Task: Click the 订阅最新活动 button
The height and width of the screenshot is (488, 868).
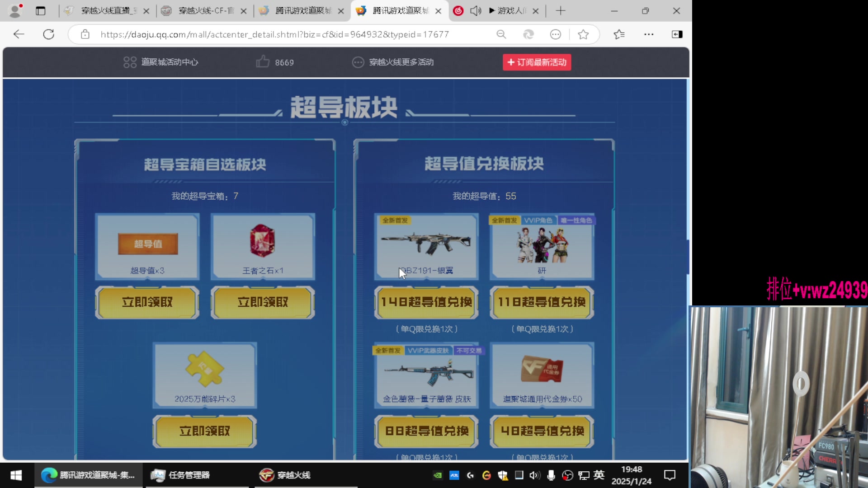Action: pos(537,62)
